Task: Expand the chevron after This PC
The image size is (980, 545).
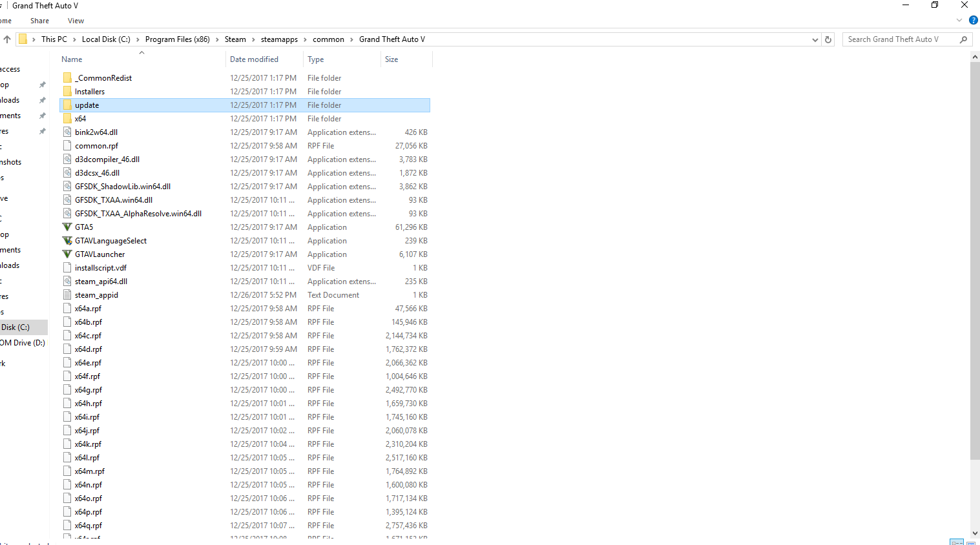Action: point(74,39)
